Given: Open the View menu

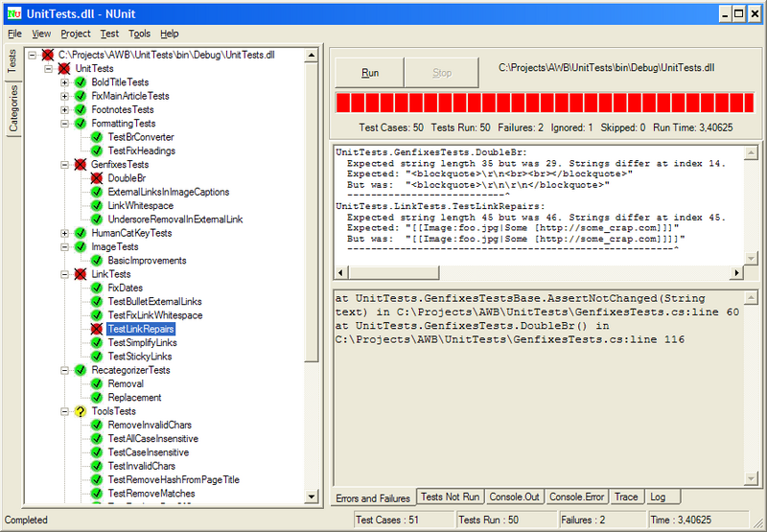Looking at the screenshot, I should point(41,34).
